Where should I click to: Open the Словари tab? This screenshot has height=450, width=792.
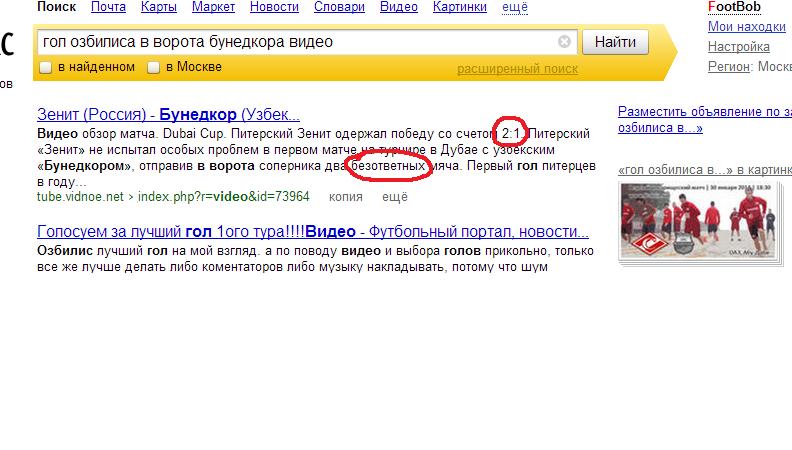339,7
